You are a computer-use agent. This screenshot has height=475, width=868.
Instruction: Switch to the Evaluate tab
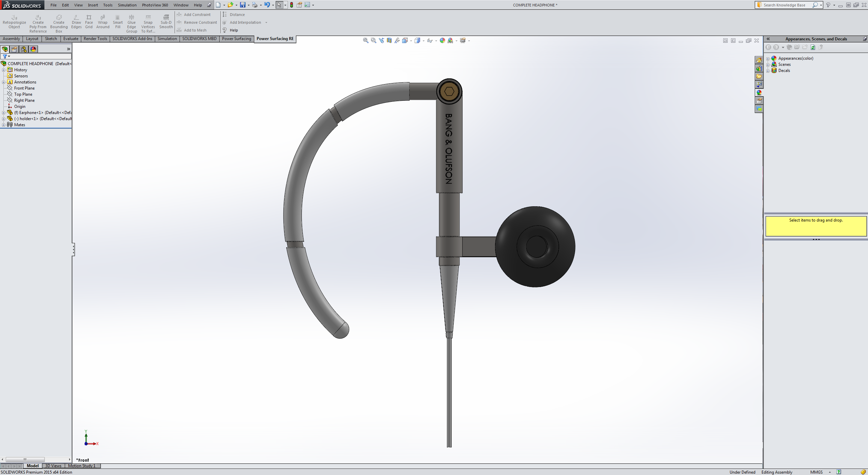pyautogui.click(x=71, y=39)
